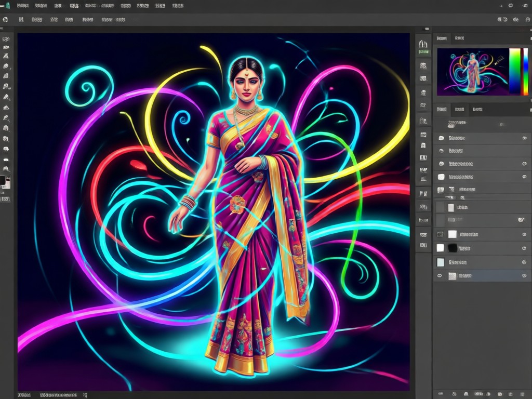
Task: Click the round icon starting the options bar
Action: pyautogui.click(x=5, y=20)
